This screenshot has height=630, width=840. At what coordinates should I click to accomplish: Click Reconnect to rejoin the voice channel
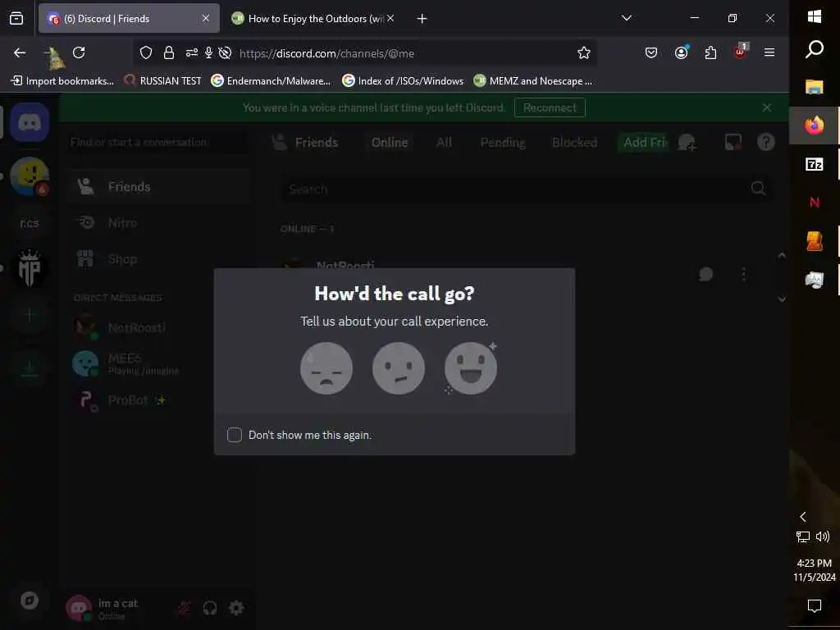pos(550,107)
